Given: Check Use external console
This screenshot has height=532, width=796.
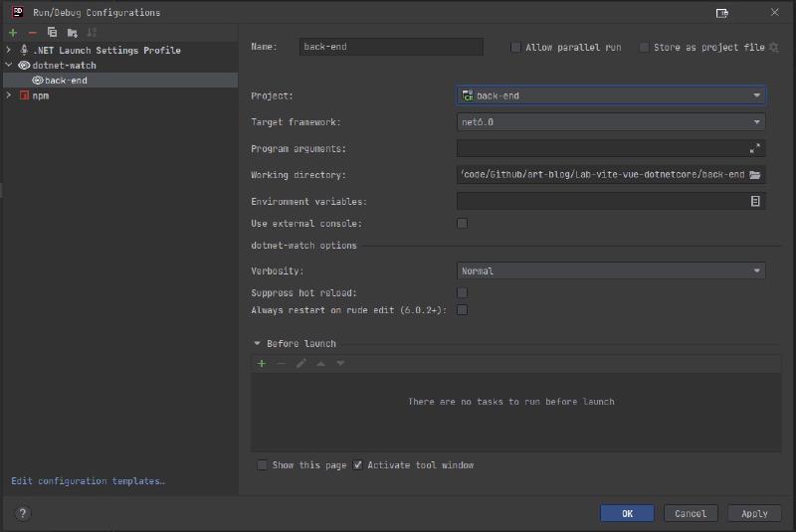Looking at the screenshot, I should coord(462,224).
